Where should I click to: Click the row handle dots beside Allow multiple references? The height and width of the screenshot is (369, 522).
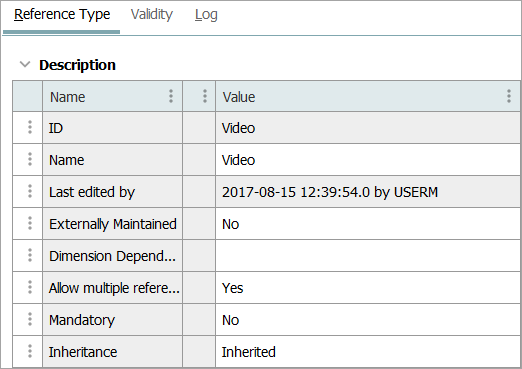tap(30, 287)
